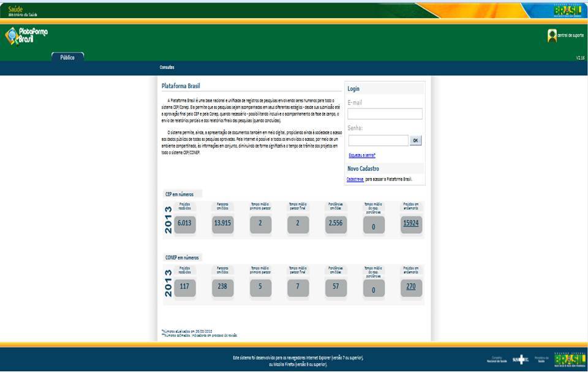
Task: Open central de suporte icon
Action: coord(552,36)
